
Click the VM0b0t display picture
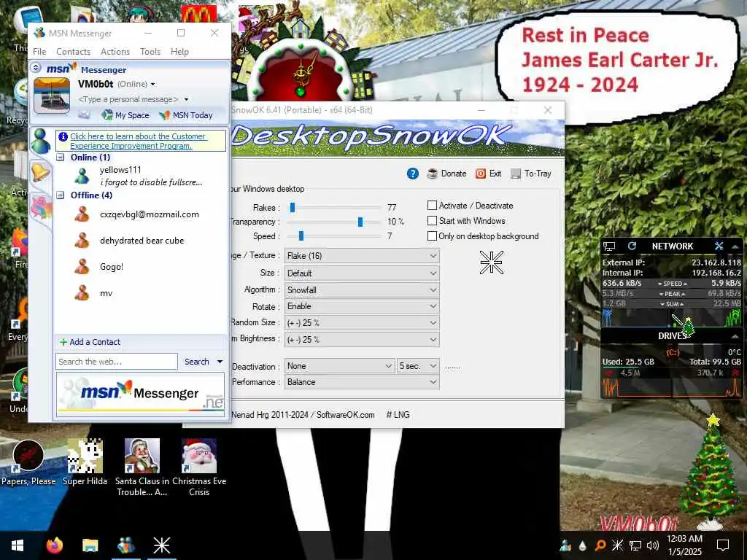52,96
